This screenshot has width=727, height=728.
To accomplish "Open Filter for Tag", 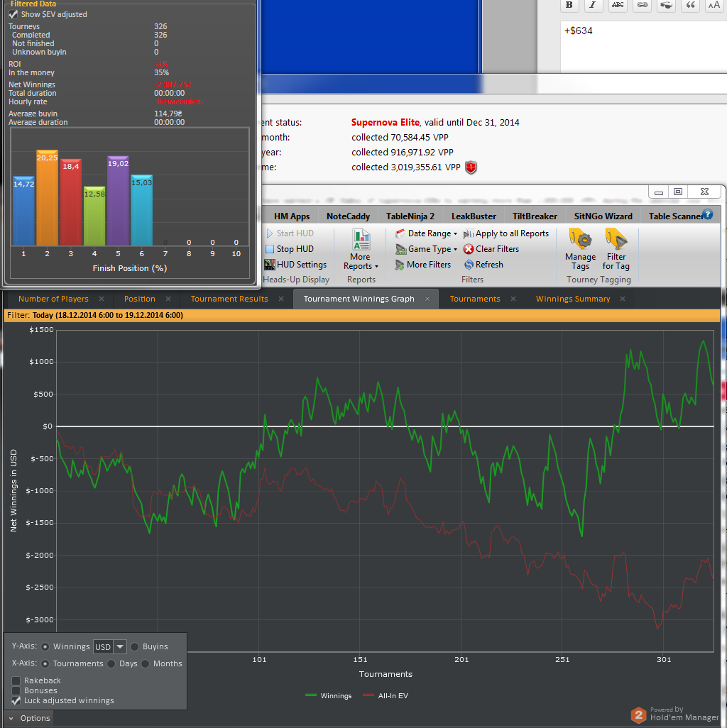I will pyautogui.click(x=616, y=249).
